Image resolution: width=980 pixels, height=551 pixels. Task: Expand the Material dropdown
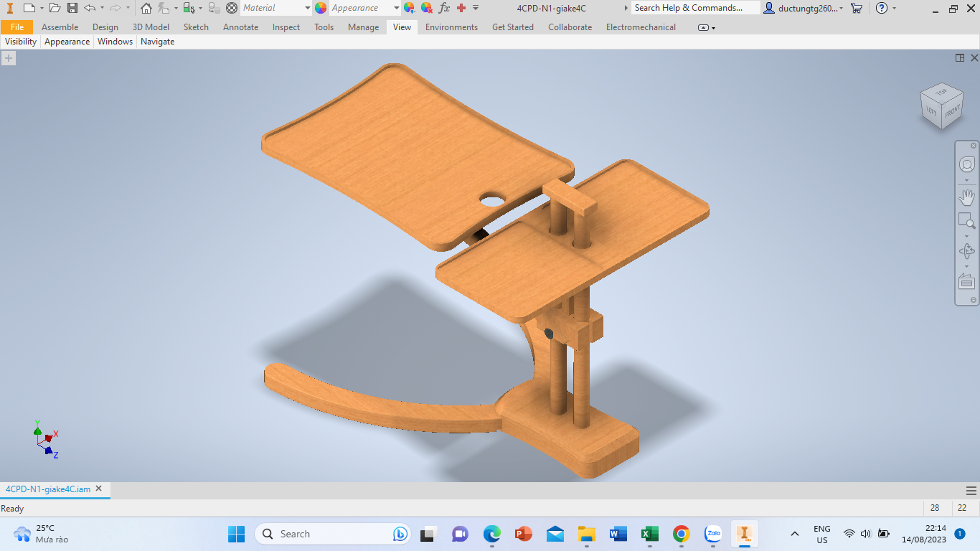[x=307, y=8]
